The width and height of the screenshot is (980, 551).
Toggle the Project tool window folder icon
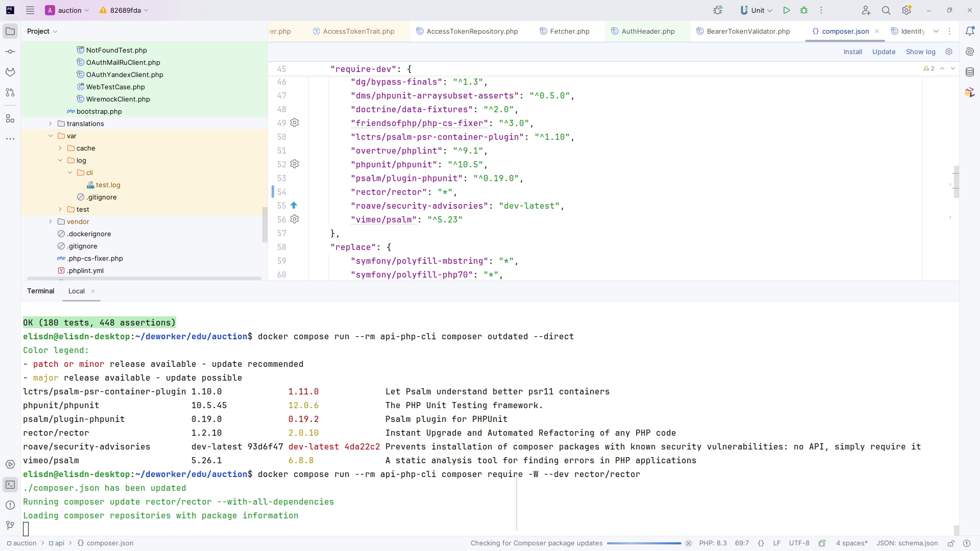(x=10, y=31)
